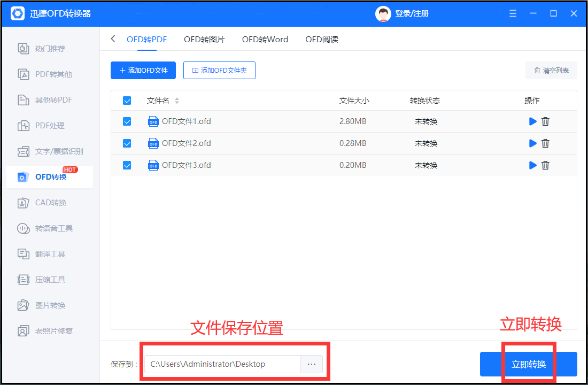Screen dimensions: 588x385
Task: Open PDF处理 in the sidebar
Action: point(50,126)
